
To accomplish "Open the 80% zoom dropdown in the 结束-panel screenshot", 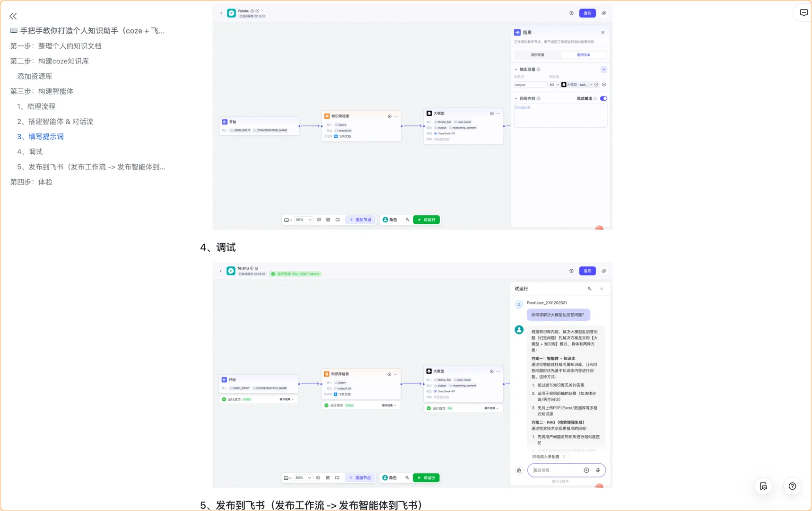I will (x=304, y=220).
